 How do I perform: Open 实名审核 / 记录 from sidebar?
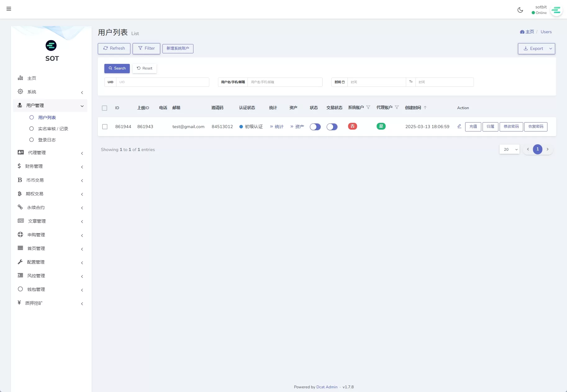[53, 128]
